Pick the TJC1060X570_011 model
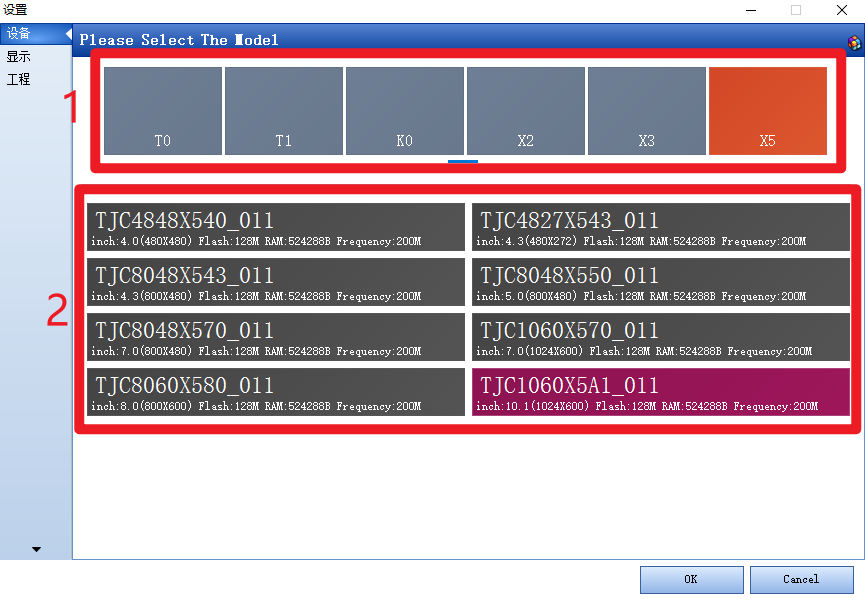This screenshot has height=599, width=865. pyautogui.click(x=661, y=337)
